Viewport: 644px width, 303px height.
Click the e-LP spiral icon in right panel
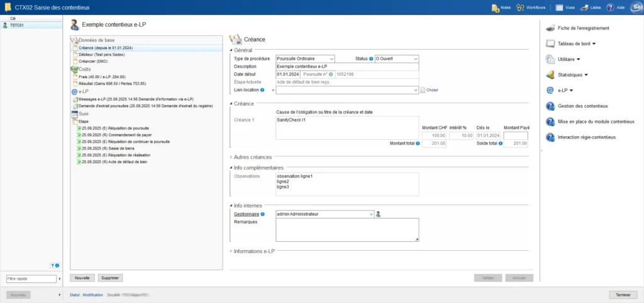pos(550,91)
